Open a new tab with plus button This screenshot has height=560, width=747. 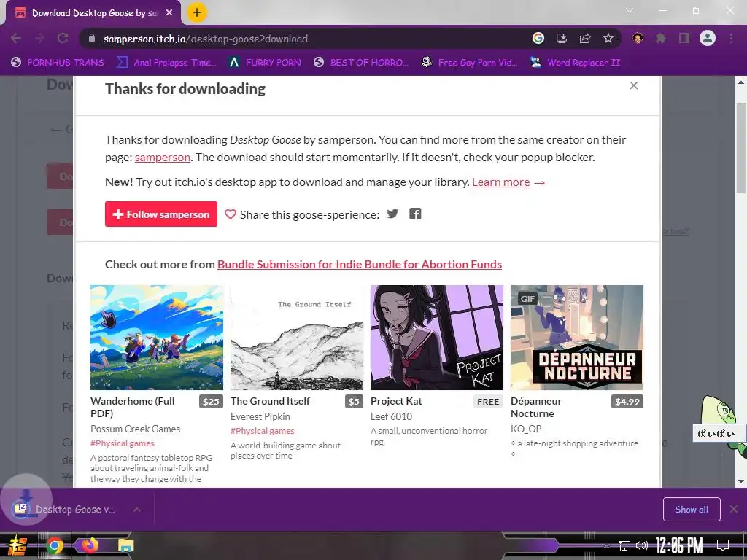(x=197, y=12)
